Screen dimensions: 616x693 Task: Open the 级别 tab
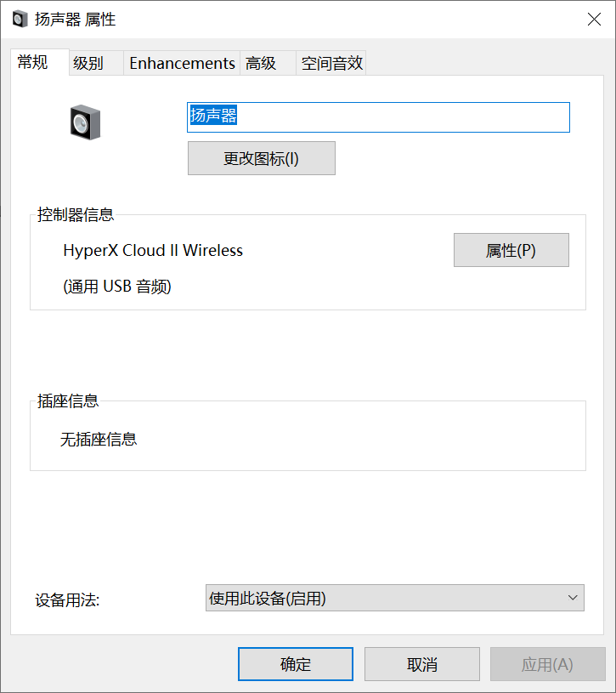click(x=88, y=63)
